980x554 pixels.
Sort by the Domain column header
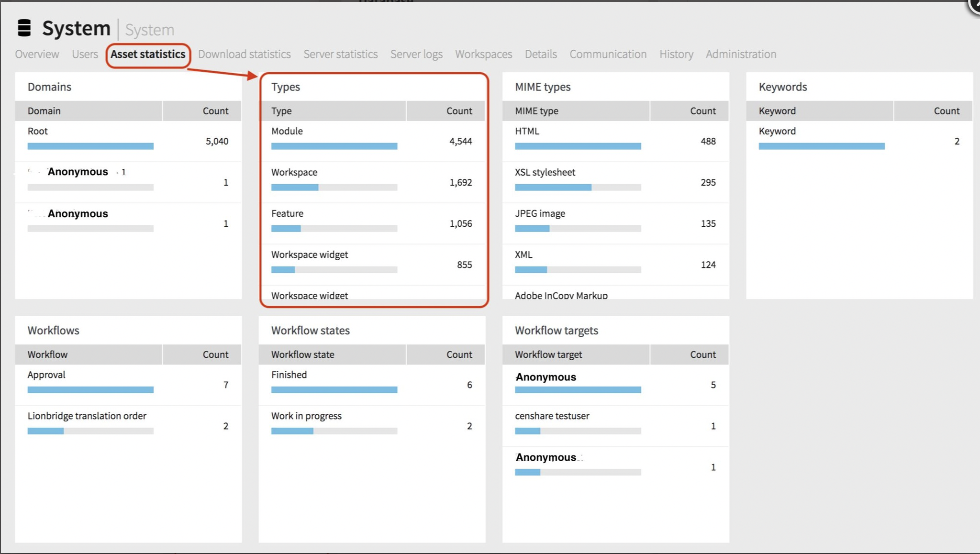pos(44,111)
